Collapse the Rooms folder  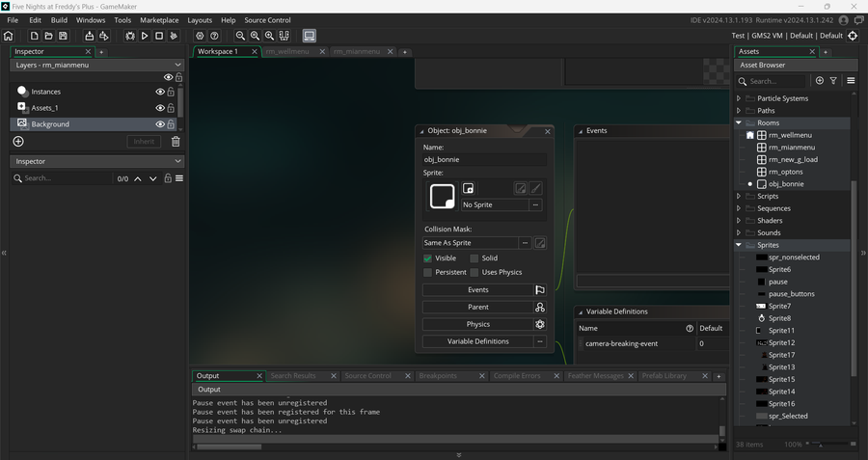(x=739, y=122)
